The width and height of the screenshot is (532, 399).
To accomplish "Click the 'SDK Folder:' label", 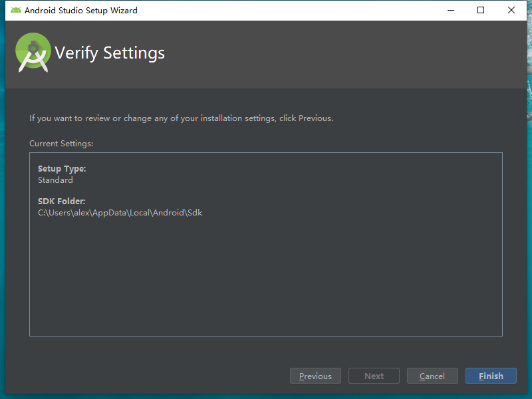I will coord(61,201).
